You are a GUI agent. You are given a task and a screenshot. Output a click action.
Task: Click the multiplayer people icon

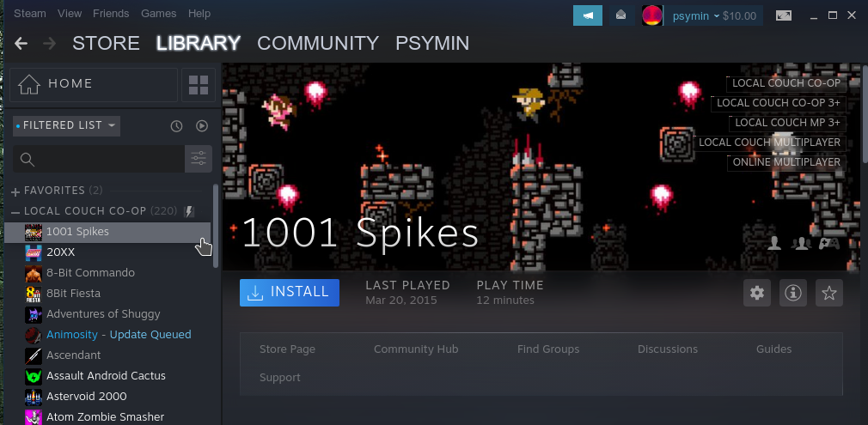801,244
